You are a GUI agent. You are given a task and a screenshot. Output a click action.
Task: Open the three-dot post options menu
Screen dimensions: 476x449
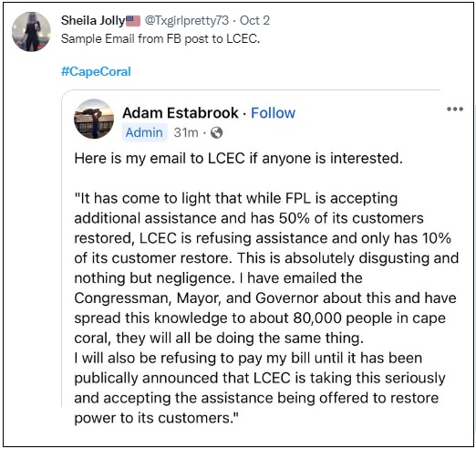click(455, 109)
